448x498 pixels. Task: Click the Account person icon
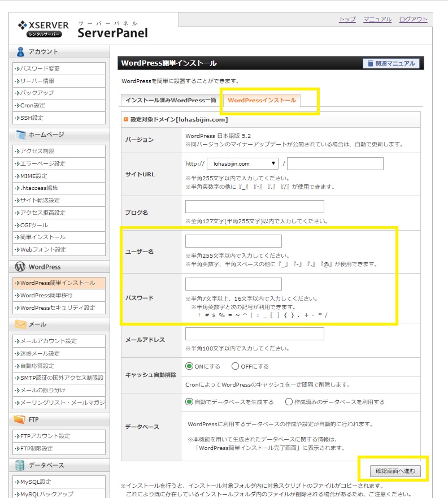20,52
